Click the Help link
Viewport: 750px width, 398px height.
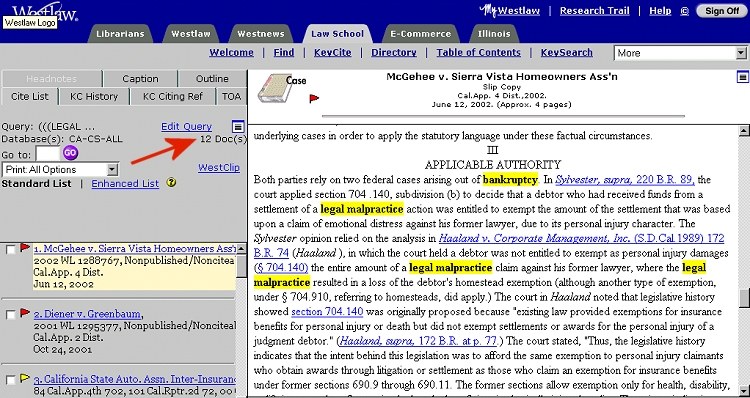pos(660,11)
